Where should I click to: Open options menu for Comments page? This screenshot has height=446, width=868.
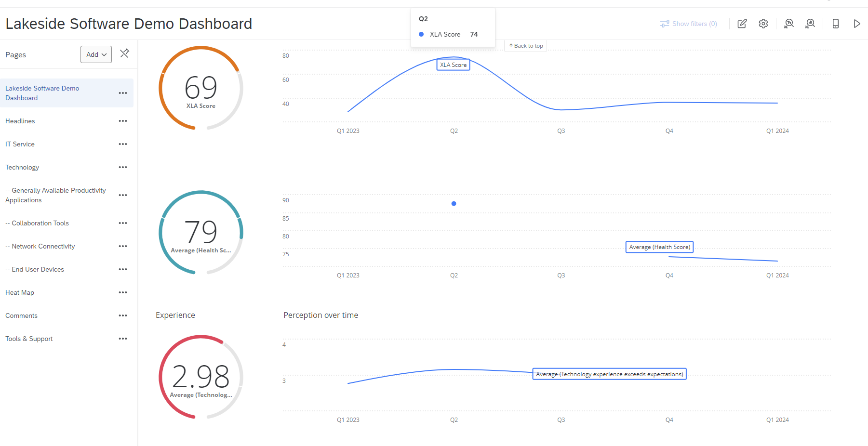click(123, 315)
